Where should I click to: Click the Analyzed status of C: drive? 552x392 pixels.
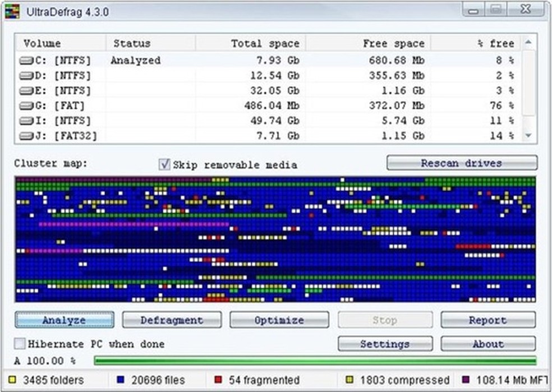tap(136, 61)
